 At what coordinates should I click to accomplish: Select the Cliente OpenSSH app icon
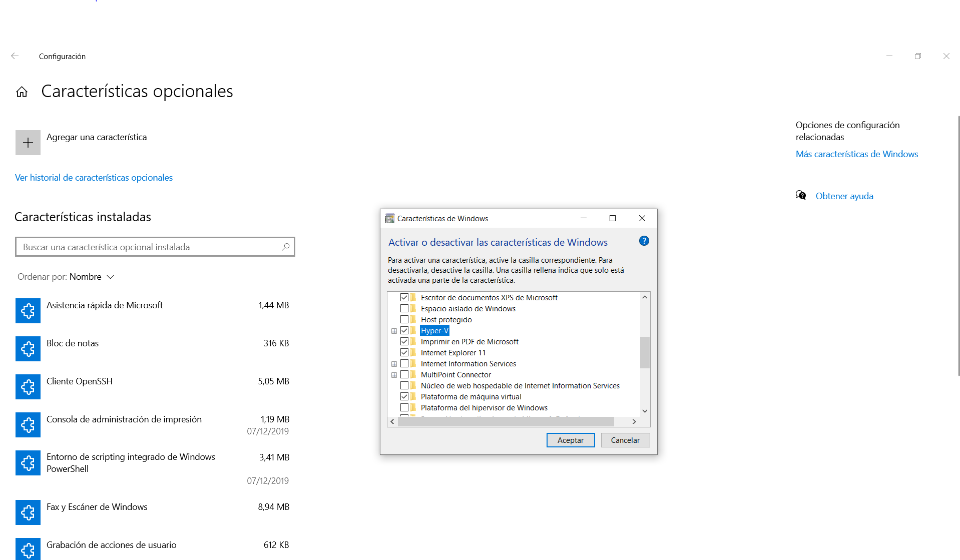(x=28, y=386)
